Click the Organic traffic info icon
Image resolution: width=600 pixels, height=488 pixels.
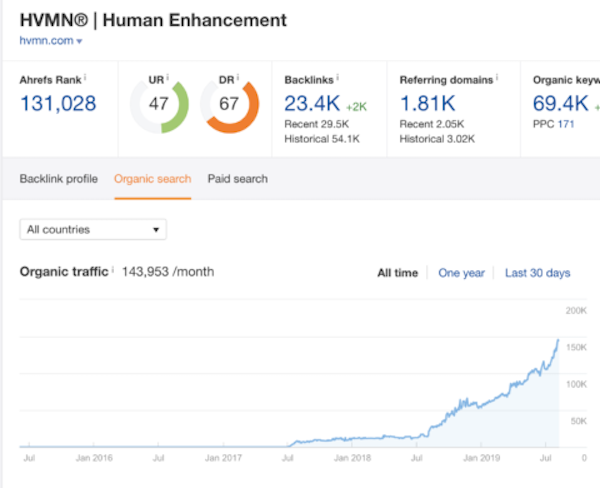pos(112,269)
